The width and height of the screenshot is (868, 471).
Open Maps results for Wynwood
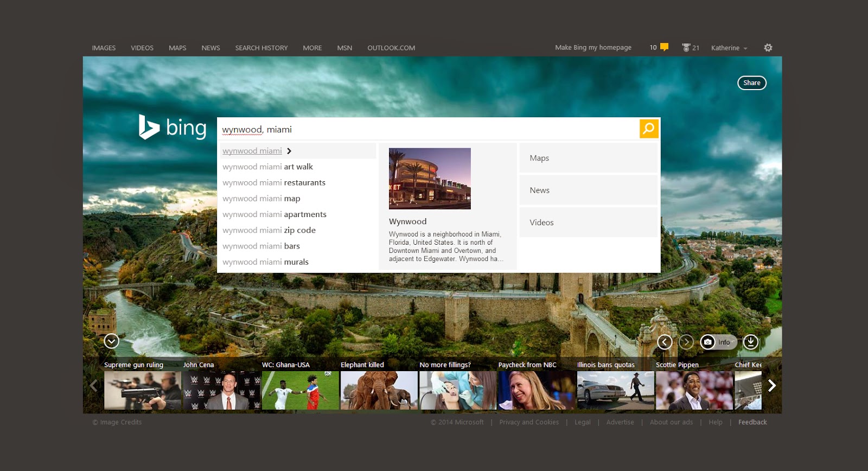pyautogui.click(x=589, y=158)
